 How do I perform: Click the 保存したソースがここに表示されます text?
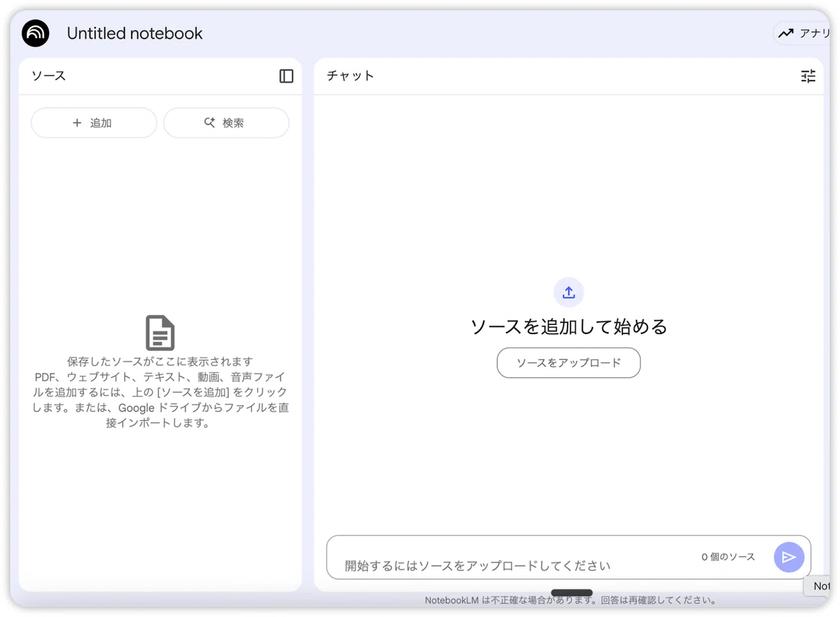160,361
